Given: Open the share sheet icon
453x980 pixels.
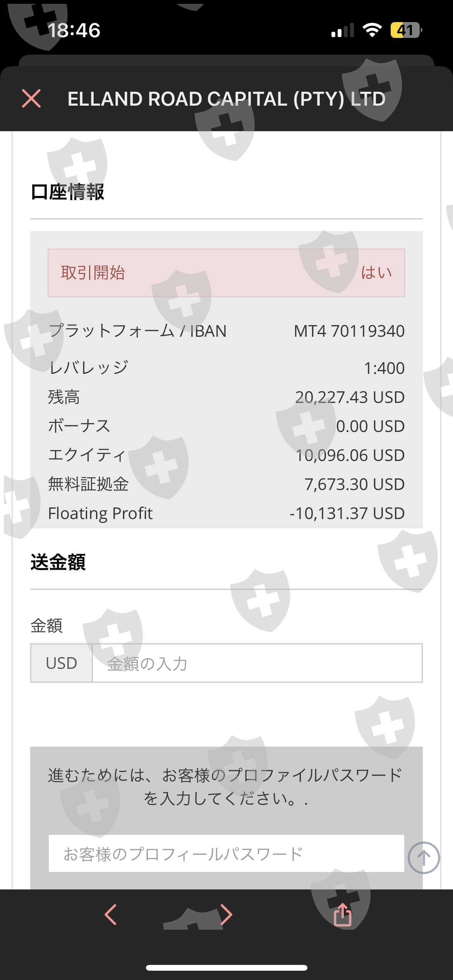Looking at the screenshot, I should [343, 914].
